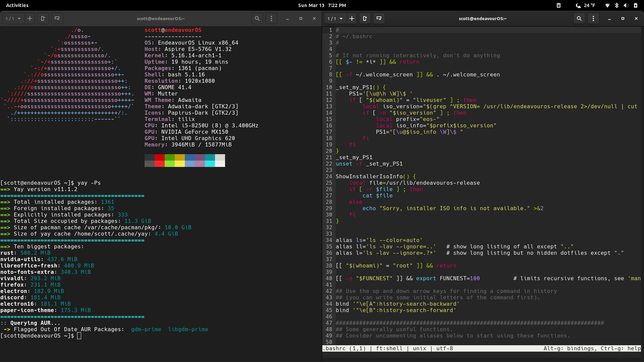Click 'export FUNCNEST=100' on line 40
Screen dimensions: 644x362
coord(448,279)
